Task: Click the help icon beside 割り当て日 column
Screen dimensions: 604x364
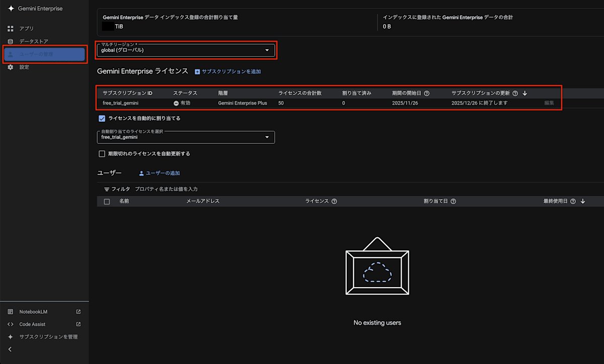Action: pos(454,201)
